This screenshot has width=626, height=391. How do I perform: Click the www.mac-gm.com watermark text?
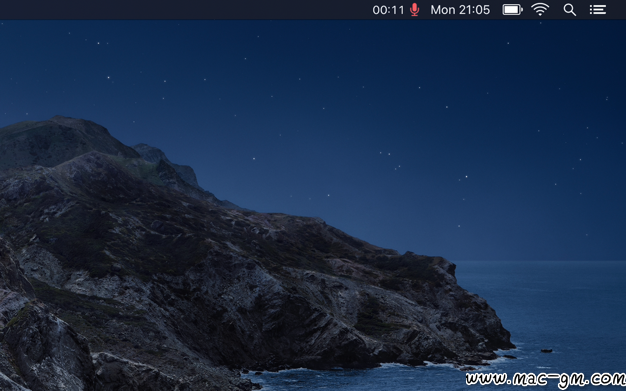point(545,379)
